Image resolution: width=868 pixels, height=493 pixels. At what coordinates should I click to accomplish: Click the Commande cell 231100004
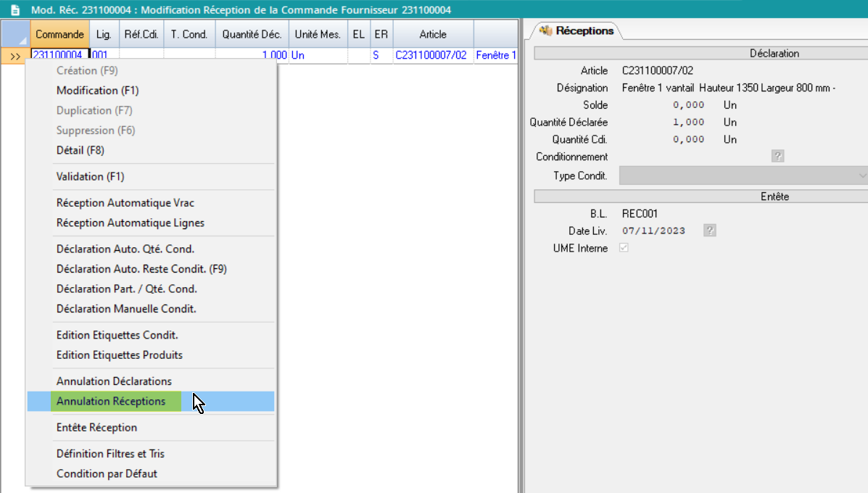pyautogui.click(x=60, y=55)
